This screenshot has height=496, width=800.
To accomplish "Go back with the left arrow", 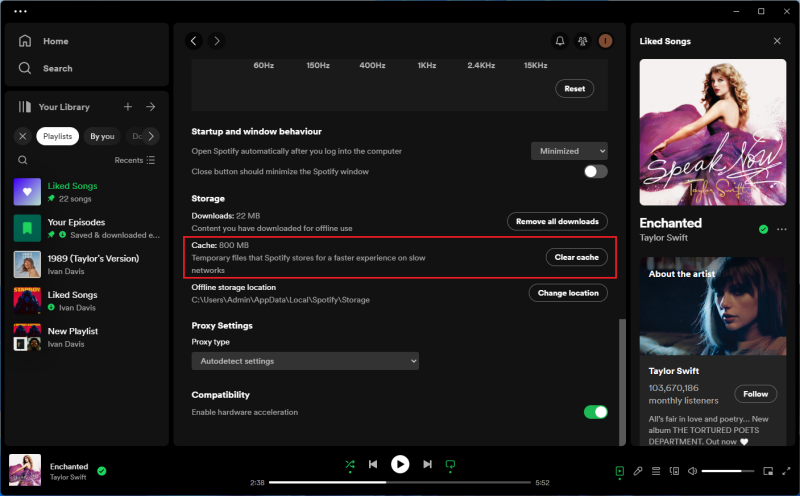I will point(193,41).
